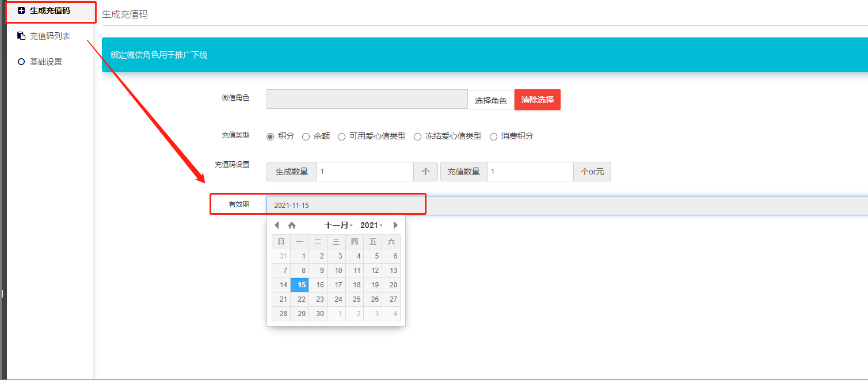Choose 可用爱心值类型 radio option

point(342,136)
